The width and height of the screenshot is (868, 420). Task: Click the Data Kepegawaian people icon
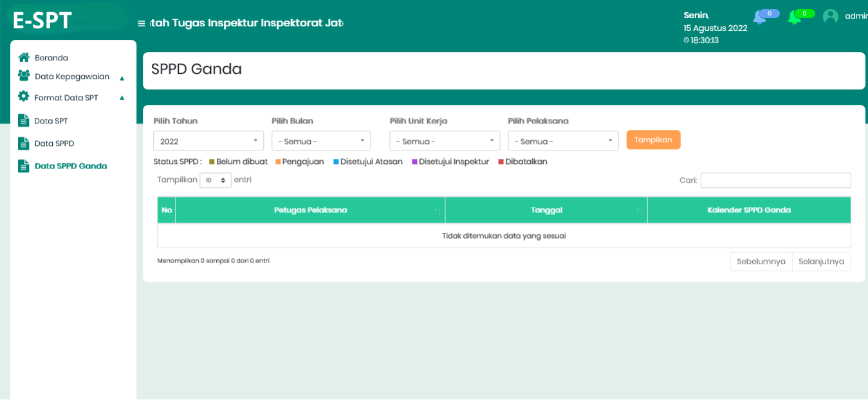24,76
